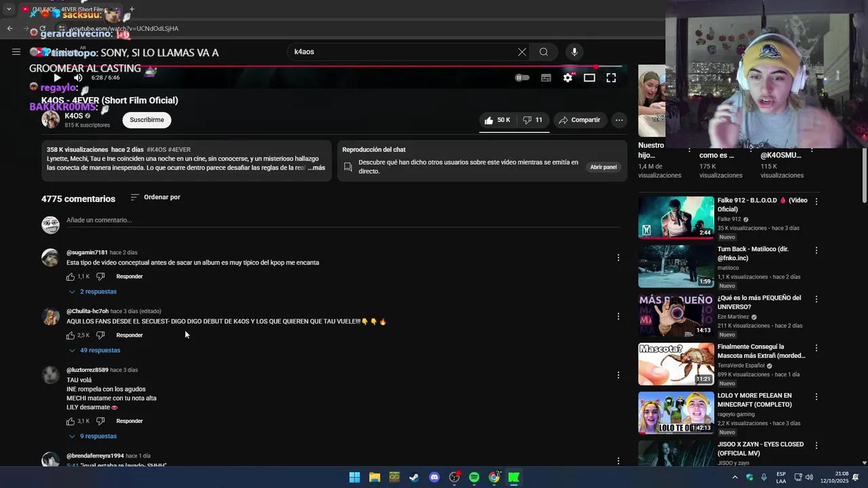Screen dimensions: 868x488
Task: Open options menu for @luztorrez8589 comment
Action: point(618,375)
